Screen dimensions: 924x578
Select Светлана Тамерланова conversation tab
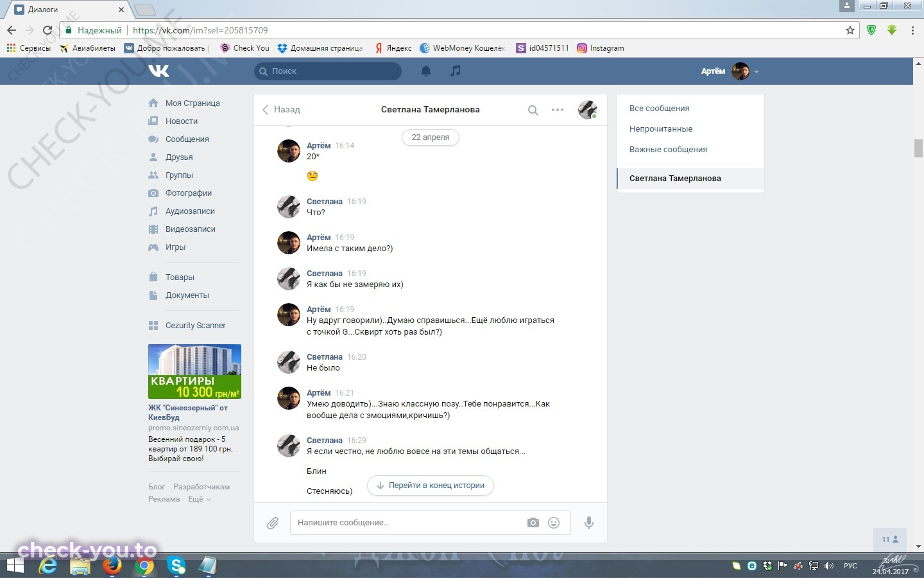click(x=690, y=179)
